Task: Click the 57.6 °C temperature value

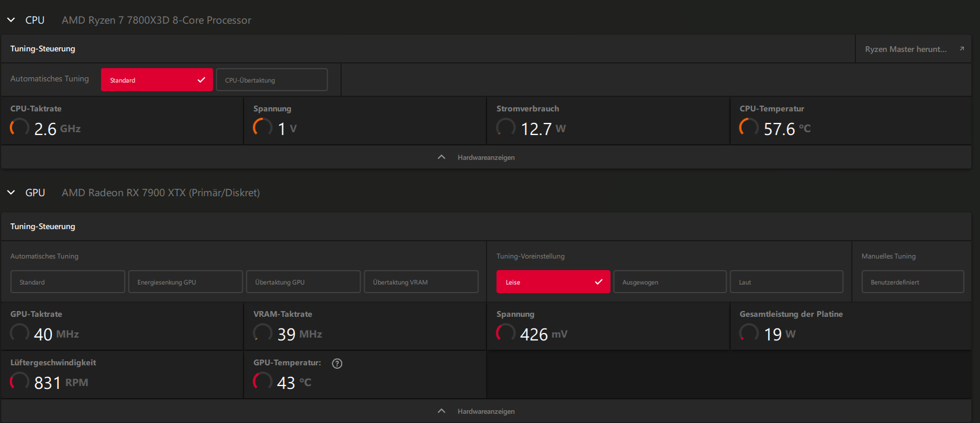Action: 787,129
